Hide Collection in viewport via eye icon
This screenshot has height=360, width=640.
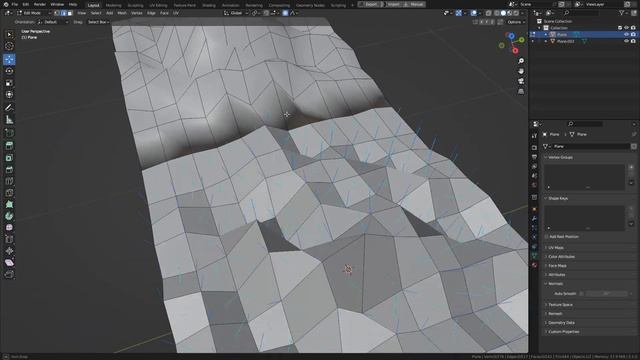[x=626, y=28]
